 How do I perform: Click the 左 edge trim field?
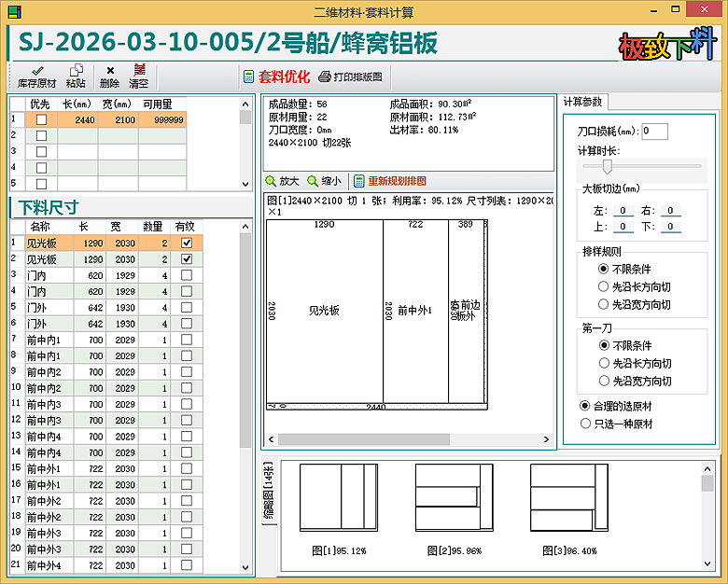point(623,211)
